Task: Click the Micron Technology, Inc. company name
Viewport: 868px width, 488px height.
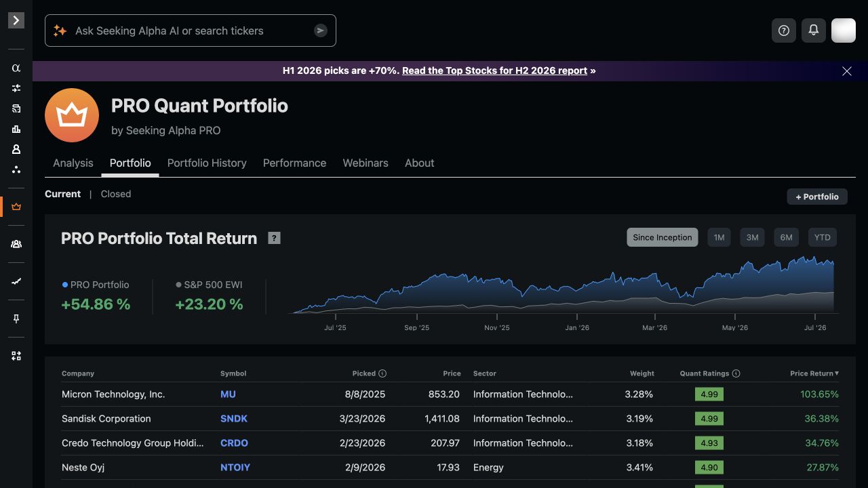Action: tap(113, 394)
